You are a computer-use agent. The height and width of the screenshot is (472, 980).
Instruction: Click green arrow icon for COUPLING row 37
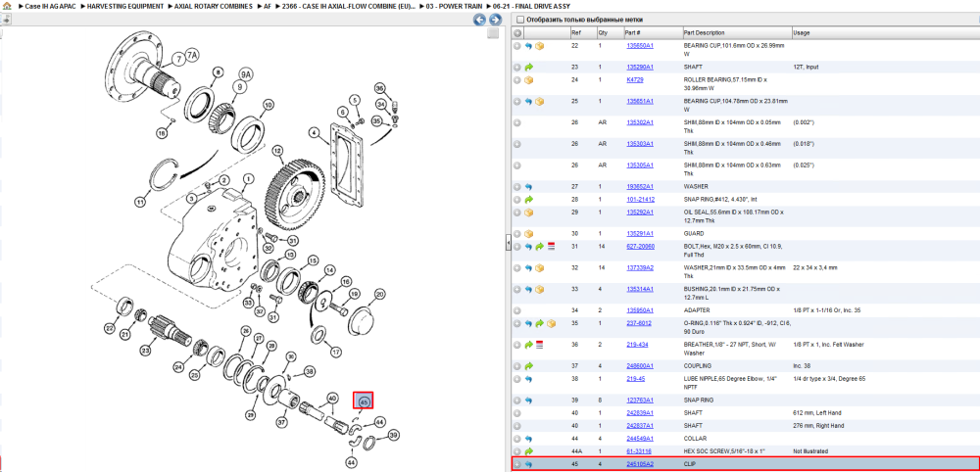[529, 366]
